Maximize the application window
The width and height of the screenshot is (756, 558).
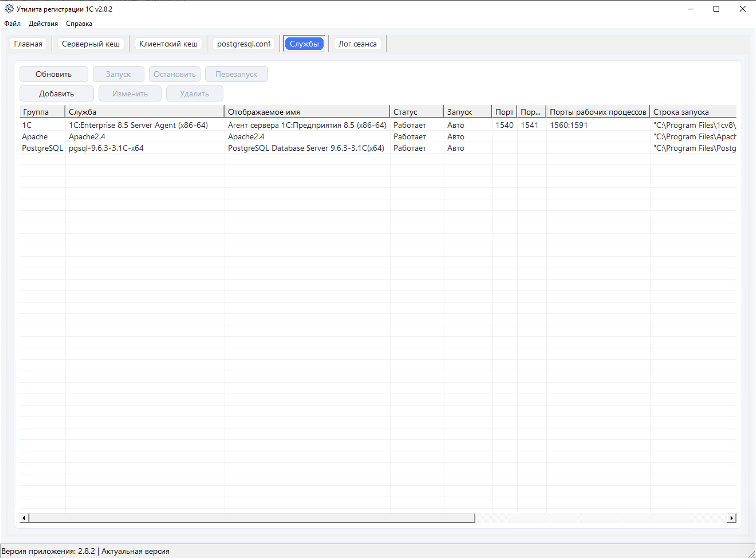point(716,9)
